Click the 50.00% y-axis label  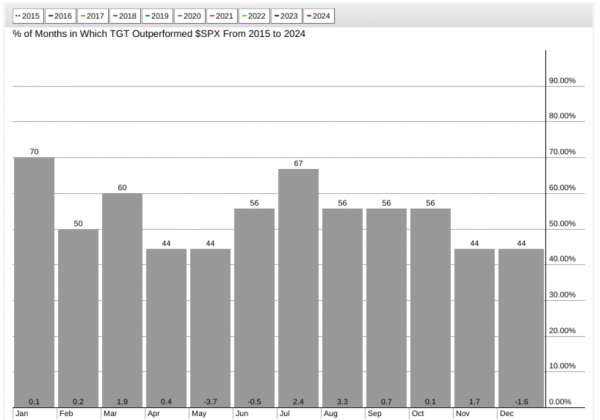point(562,223)
